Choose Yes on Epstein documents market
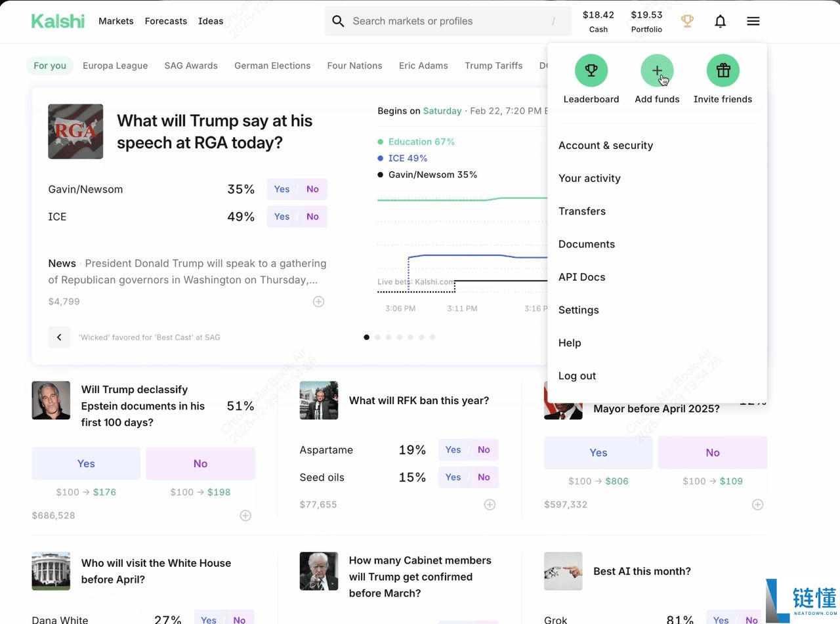This screenshot has width=840, height=624. point(86,463)
